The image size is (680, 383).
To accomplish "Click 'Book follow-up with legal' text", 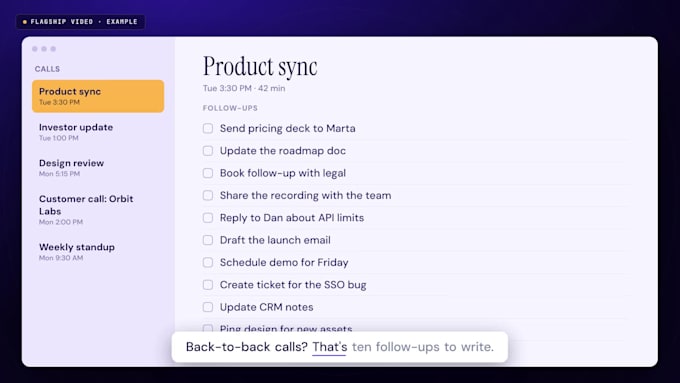I will tap(283, 173).
